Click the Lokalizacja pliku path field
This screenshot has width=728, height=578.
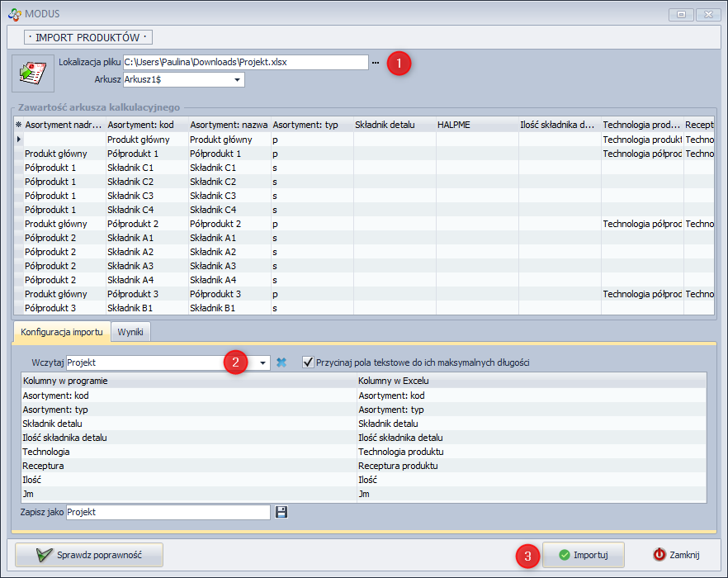pyautogui.click(x=244, y=62)
